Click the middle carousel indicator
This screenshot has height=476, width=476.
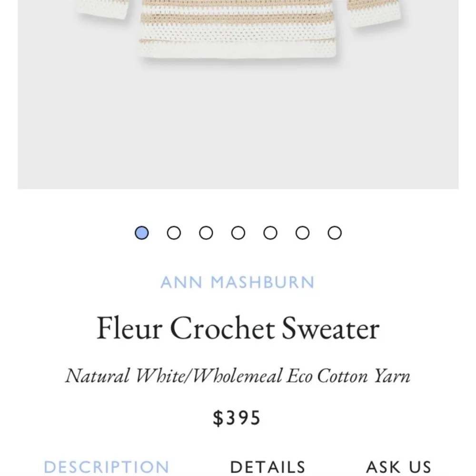coord(237,233)
